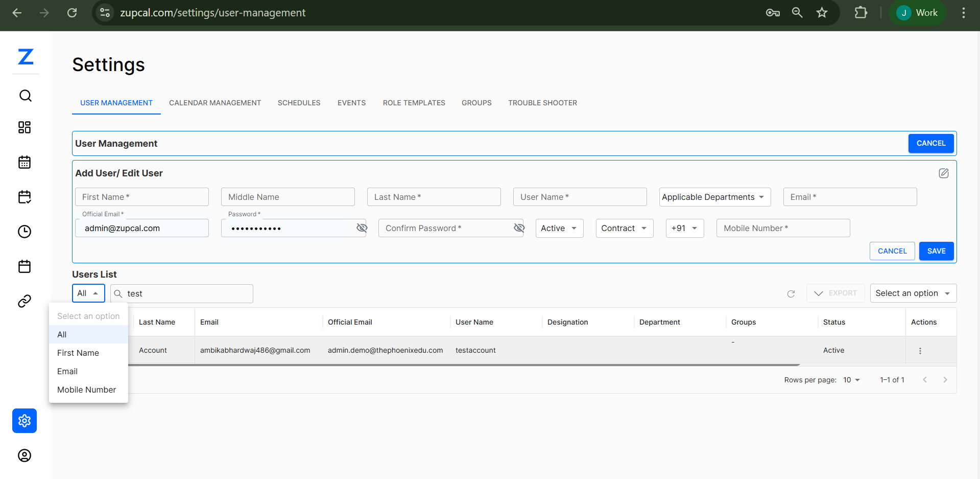Click the user account icon at sidebar bottom

[x=25, y=455]
